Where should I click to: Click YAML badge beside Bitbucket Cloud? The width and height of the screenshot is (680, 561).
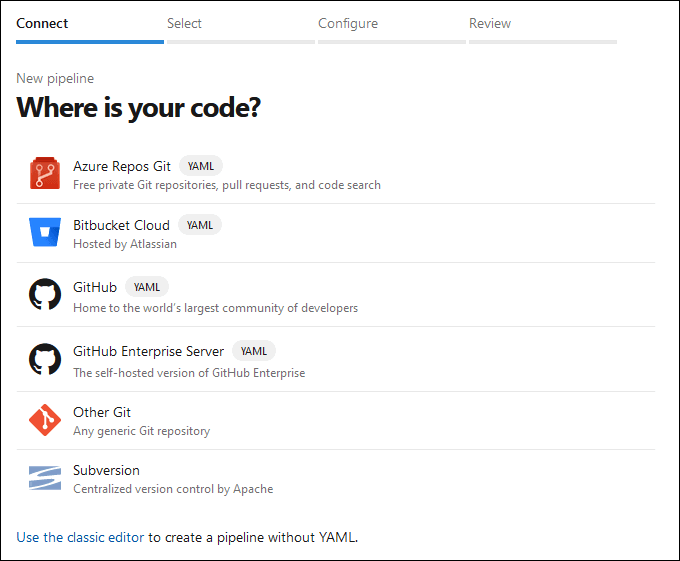200,225
